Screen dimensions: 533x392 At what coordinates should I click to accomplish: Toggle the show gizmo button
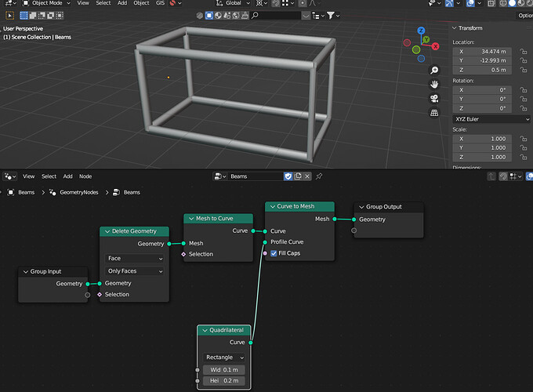449,3
